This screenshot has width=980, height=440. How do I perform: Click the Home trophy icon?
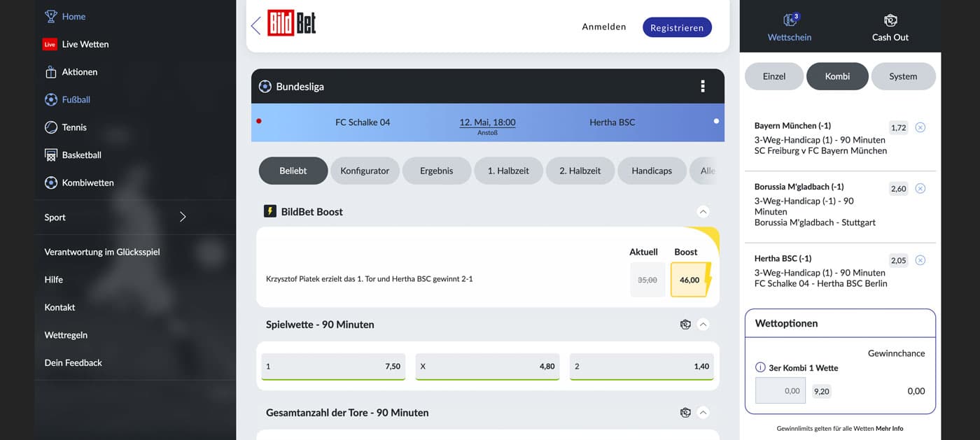50,16
